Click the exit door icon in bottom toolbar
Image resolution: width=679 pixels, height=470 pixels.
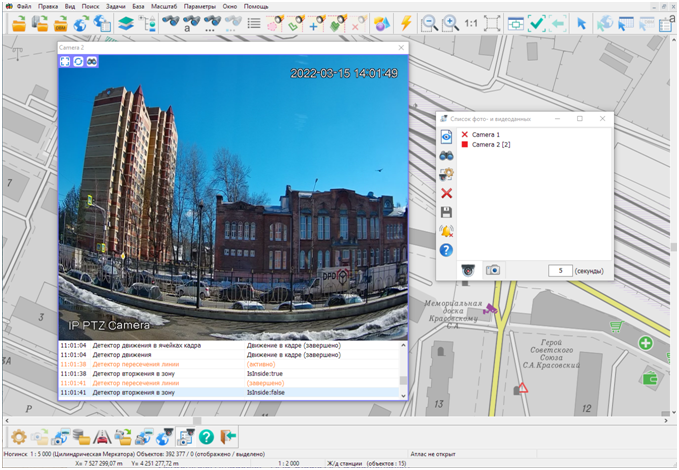tap(228, 436)
